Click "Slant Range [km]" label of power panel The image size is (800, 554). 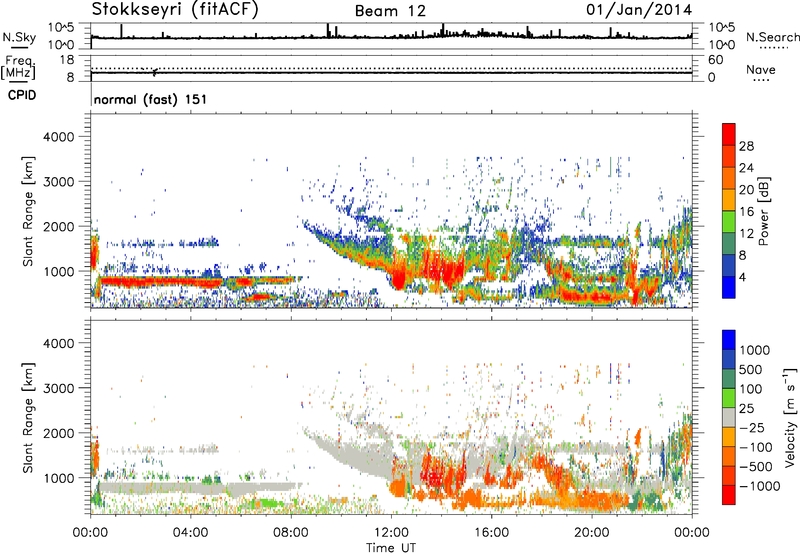point(28,211)
